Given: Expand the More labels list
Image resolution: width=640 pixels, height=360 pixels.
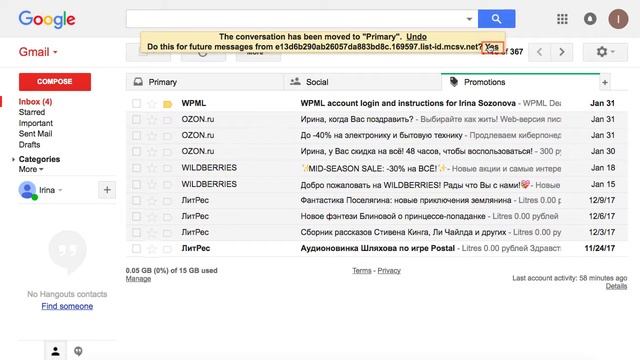Looking at the screenshot, I should pos(31,169).
